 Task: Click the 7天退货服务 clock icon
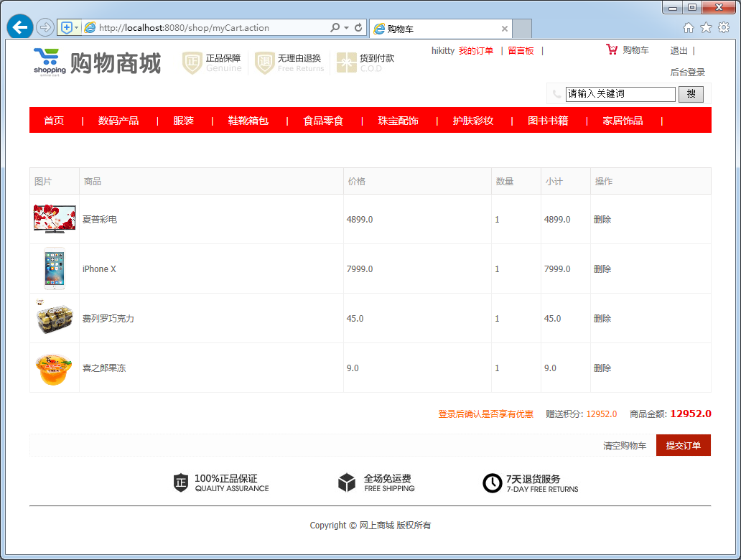click(x=493, y=483)
